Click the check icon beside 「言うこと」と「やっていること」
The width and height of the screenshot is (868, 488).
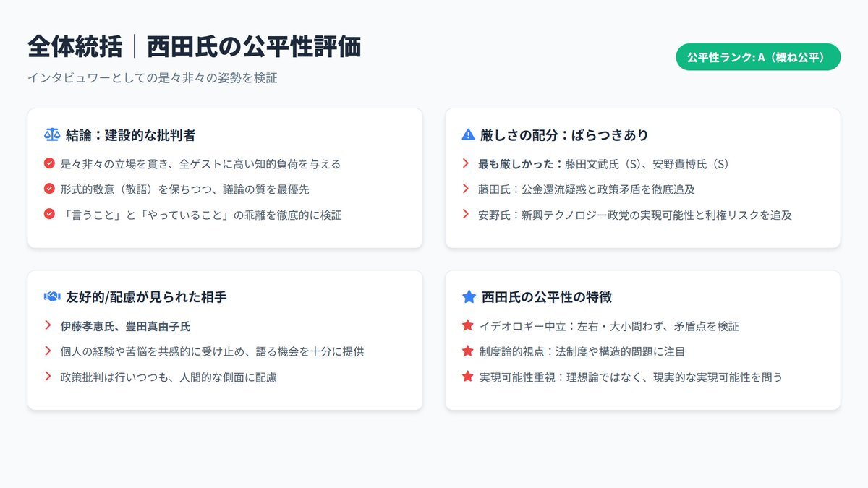pos(49,214)
